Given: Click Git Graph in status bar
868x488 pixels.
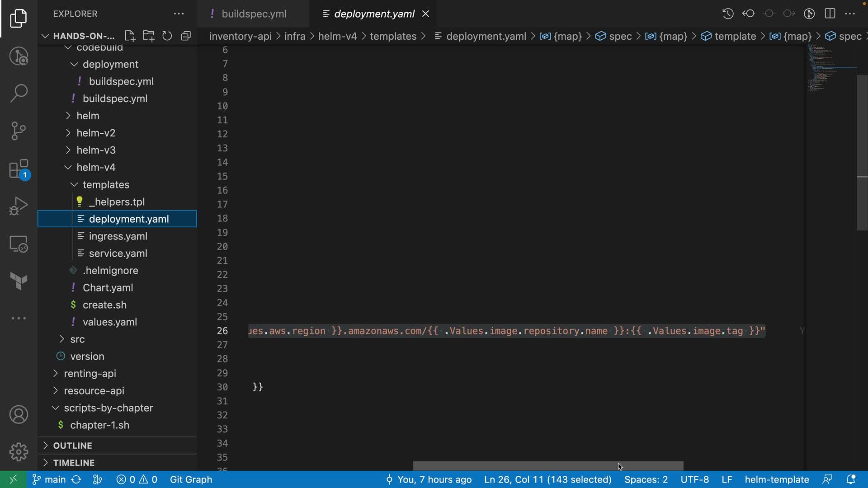Looking at the screenshot, I should pos(191,479).
